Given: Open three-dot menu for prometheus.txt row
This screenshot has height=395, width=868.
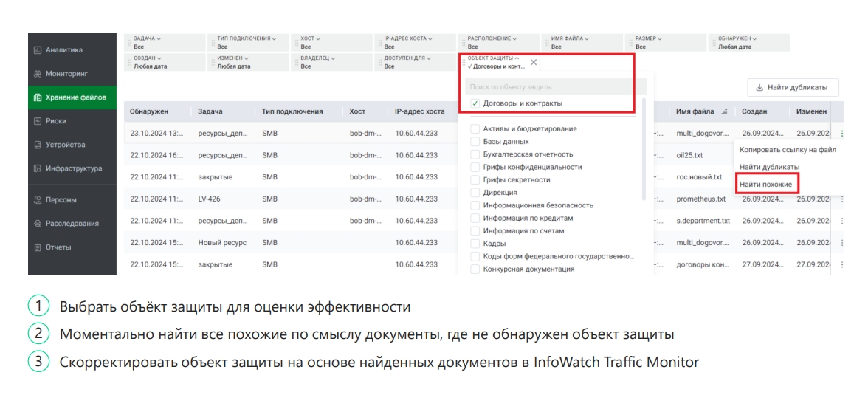Looking at the screenshot, I should point(841,199).
